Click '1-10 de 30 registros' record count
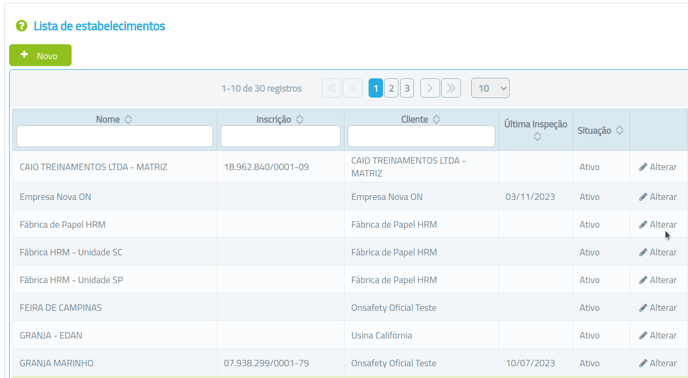The image size is (688, 378). coord(262,88)
